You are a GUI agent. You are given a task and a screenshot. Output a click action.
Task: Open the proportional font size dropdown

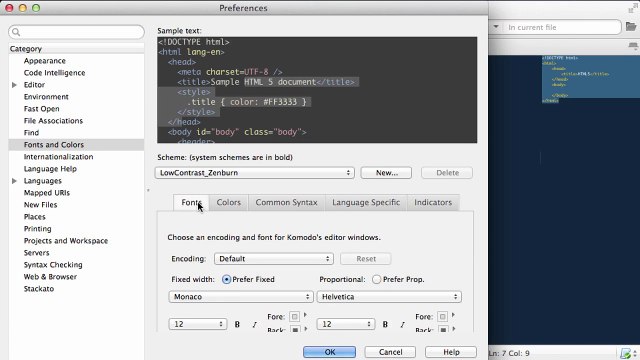pyautogui.click(x=345, y=324)
